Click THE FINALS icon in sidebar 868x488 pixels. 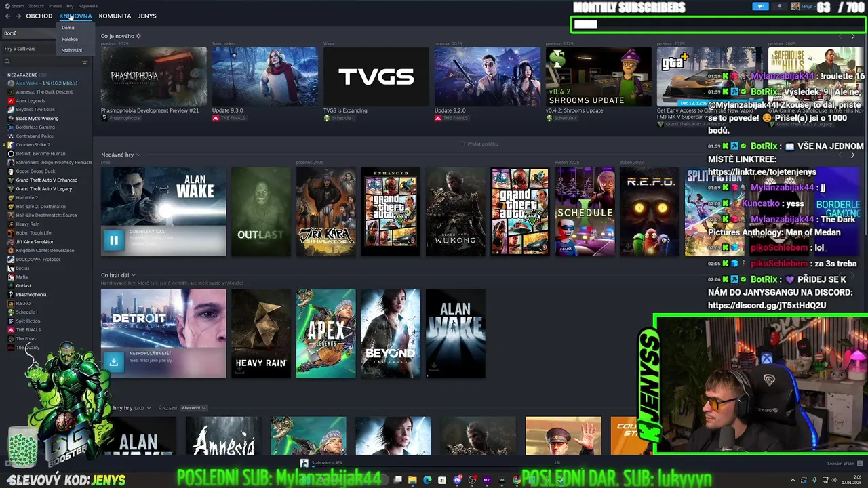(x=11, y=329)
